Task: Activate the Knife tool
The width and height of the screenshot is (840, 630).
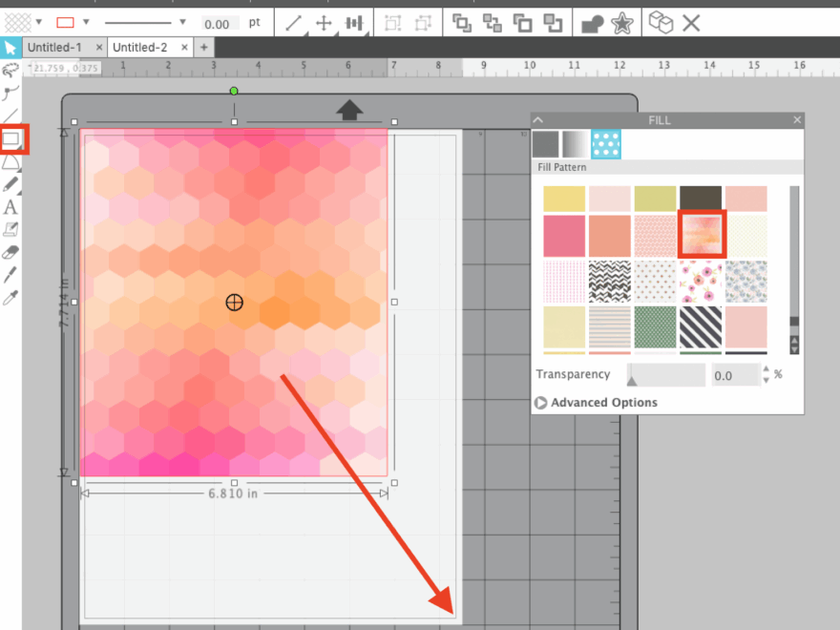Action: click(11, 275)
